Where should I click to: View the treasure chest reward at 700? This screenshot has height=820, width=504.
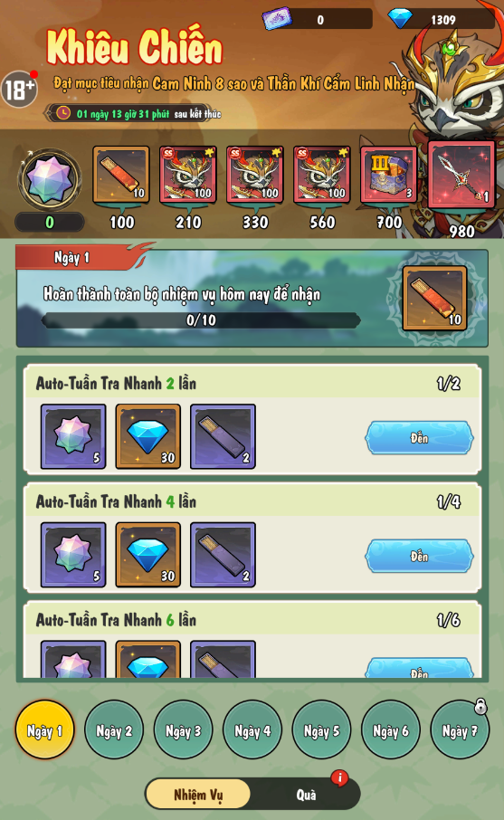coord(389,174)
